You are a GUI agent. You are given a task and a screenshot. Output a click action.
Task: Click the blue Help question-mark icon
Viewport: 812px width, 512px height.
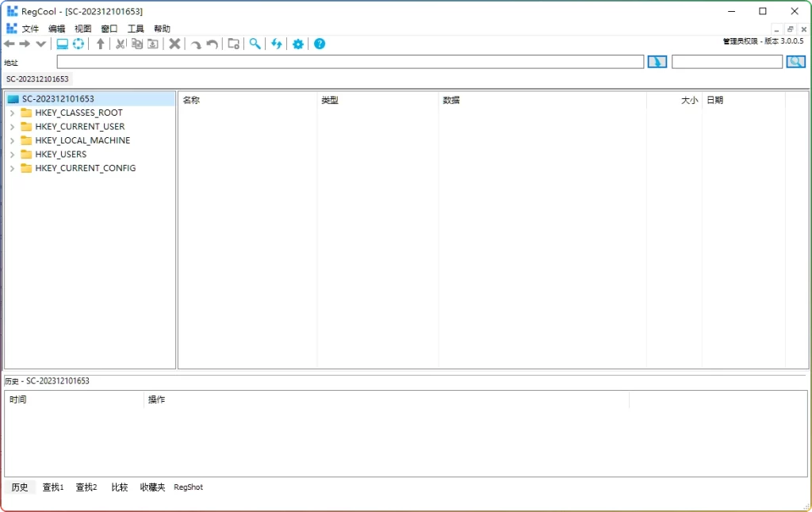319,44
